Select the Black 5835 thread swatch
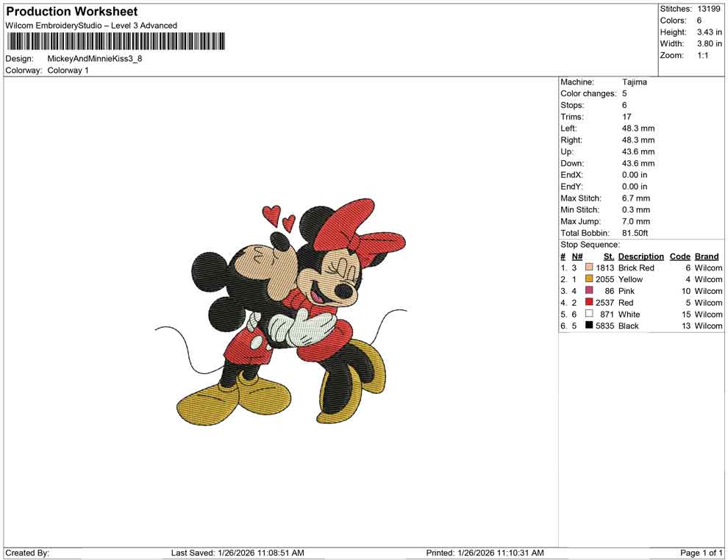Viewport: 728px width, 560px height. pyautogui.click(x=590, y=326)
